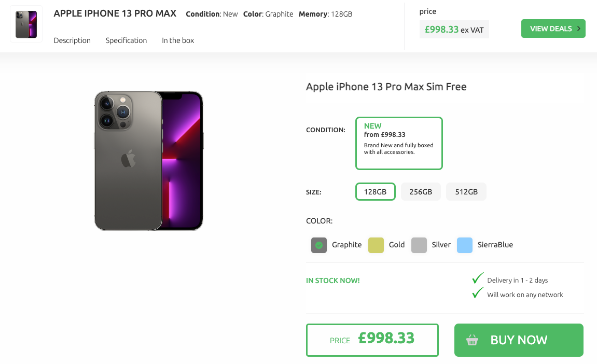597x364 pixels.
Task: Choose the SierraBlue color swatch
Action: 465,245
